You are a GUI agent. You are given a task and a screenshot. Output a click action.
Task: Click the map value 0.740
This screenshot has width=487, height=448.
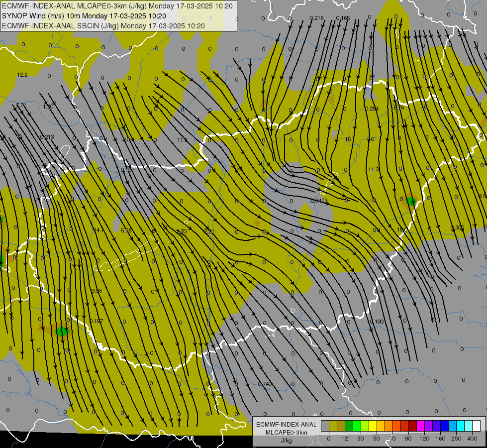(265, 384)
